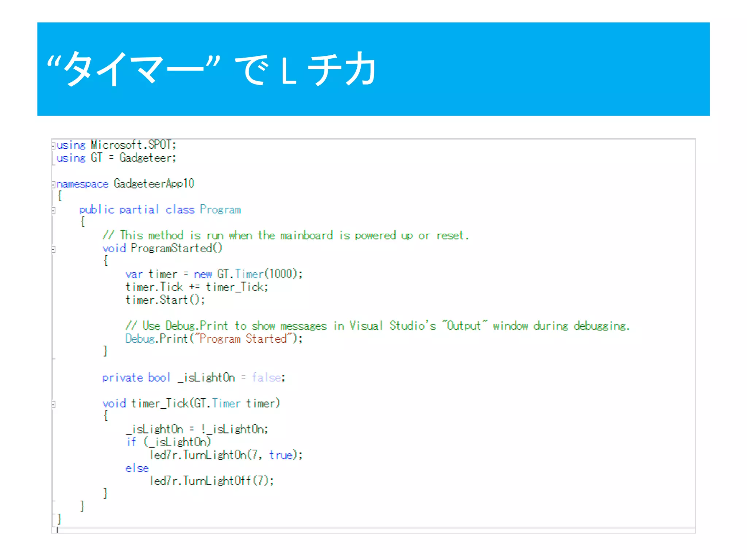The width and height of the screenshot is (747, 560).
Task: Click the line 'using GT = Gadgeteer;'
Action: click(x=116, y=158)
